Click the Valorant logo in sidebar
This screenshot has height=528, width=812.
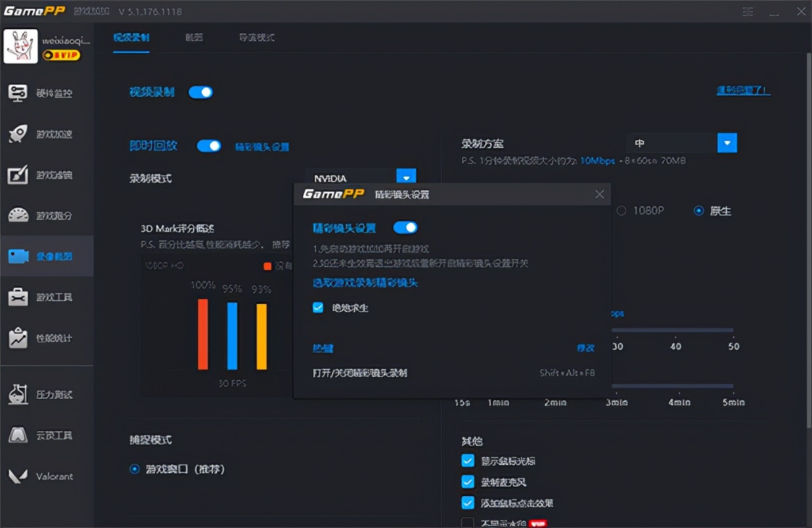pyautogui.click(x=18, y=476)
